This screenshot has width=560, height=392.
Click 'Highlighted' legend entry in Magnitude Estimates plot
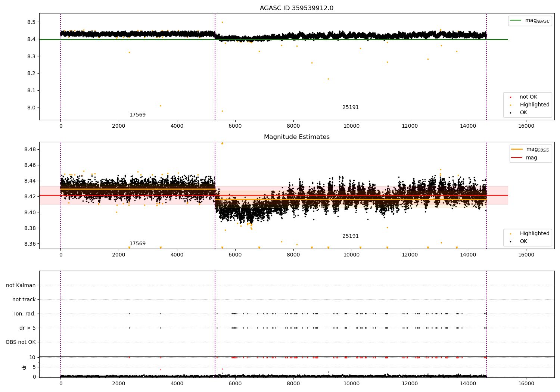click(530, 234)
